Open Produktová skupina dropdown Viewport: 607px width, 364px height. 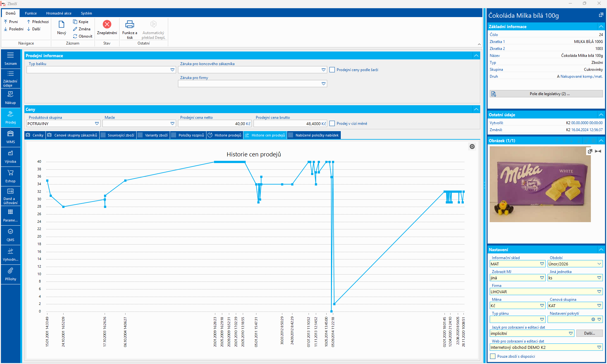click(x=97, y=124)
